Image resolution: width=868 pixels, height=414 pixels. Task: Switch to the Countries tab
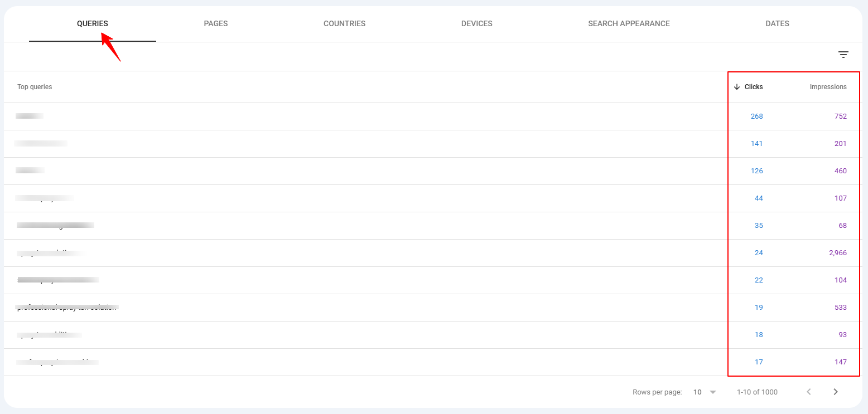click(x=344, y=24)
